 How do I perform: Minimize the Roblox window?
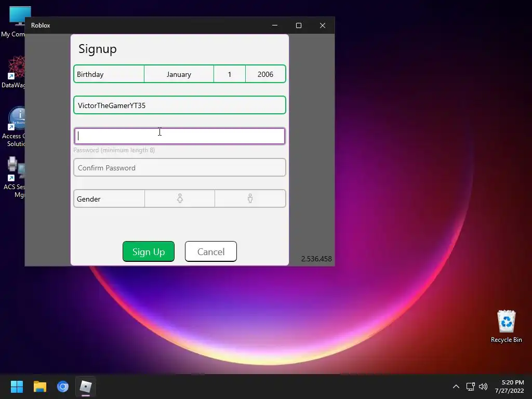coord(275,25)
